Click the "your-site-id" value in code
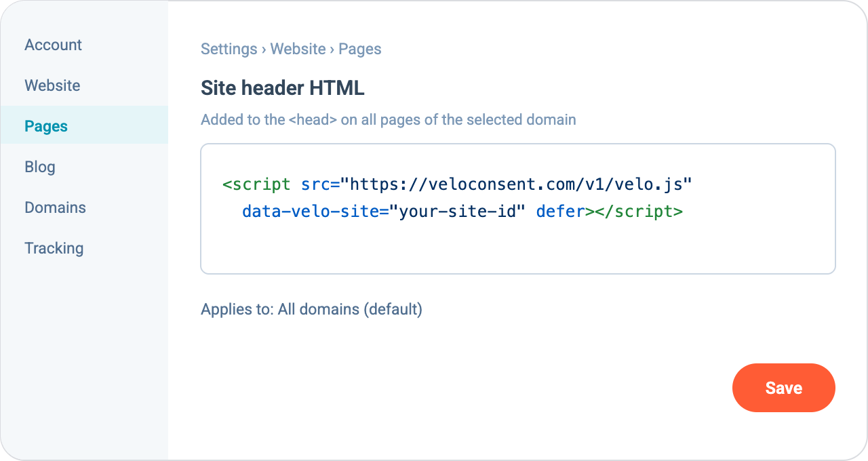 [x=458, y=212]
